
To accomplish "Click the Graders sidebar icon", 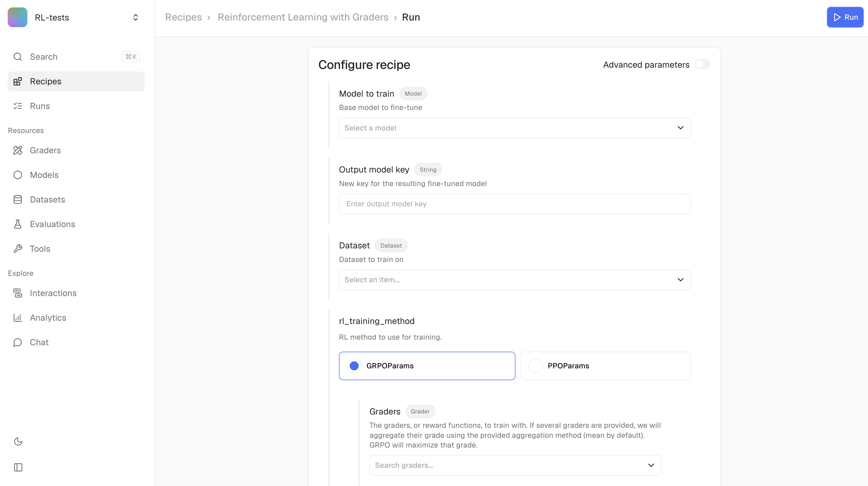I will pos(17,150).
